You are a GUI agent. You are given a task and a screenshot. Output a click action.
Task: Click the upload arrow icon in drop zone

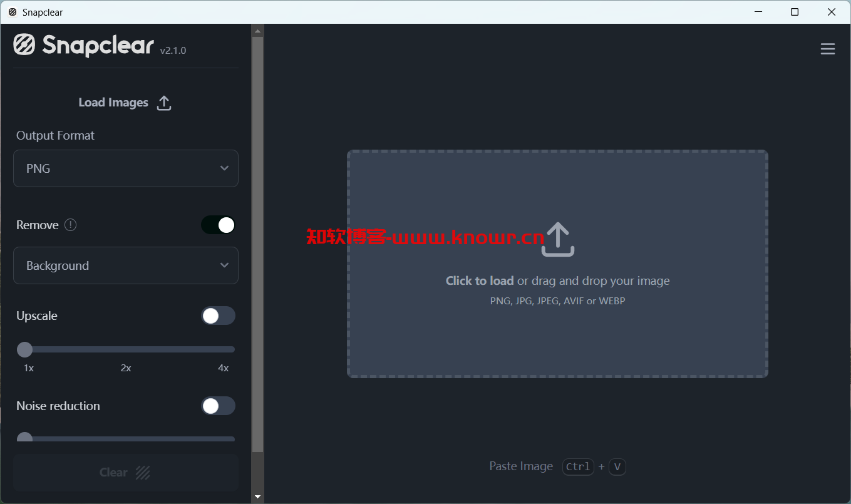(x=557, y=239)
